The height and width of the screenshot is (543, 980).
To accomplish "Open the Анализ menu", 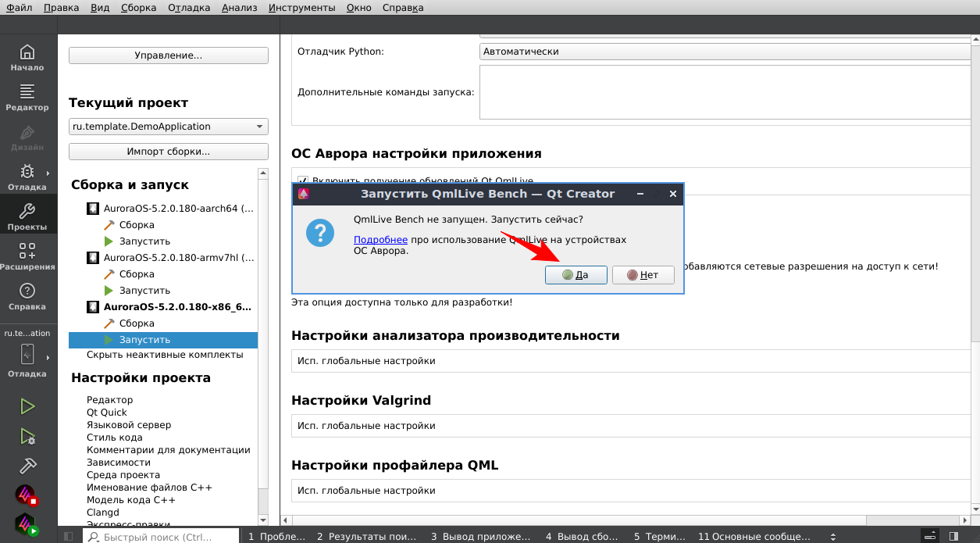I will [x=239, y=7].
